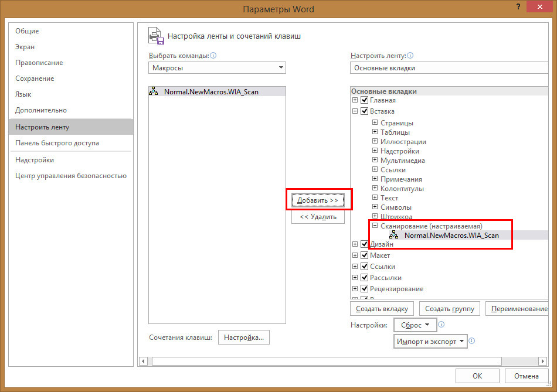Open the Выбрать команды Макросы dropdown
557x392 pixels.
coord(217,68)
